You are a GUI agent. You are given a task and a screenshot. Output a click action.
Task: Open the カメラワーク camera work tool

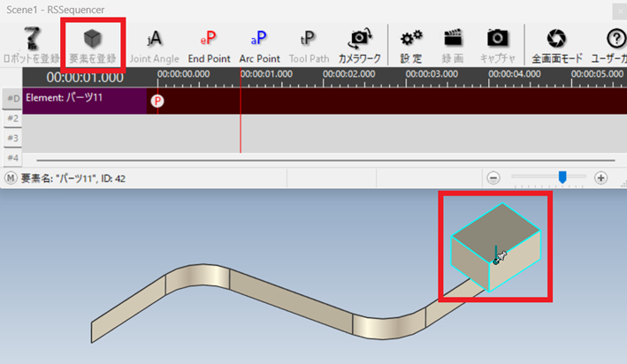tap(360, 45)
